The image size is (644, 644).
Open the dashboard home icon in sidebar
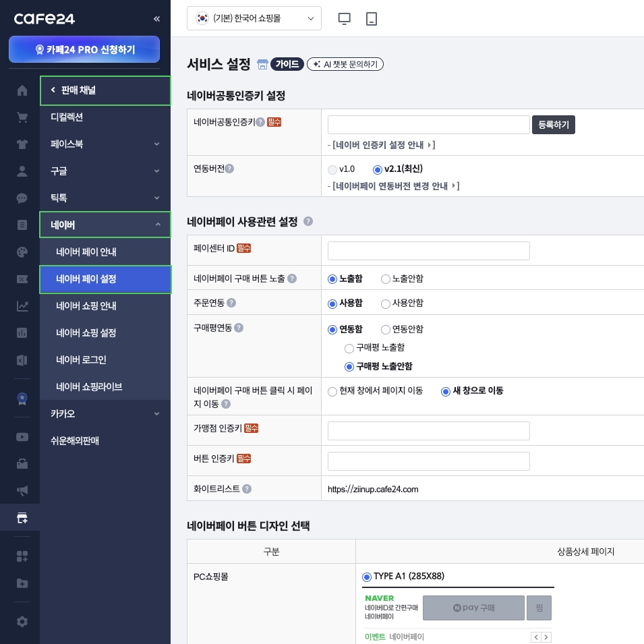[22, 90]
